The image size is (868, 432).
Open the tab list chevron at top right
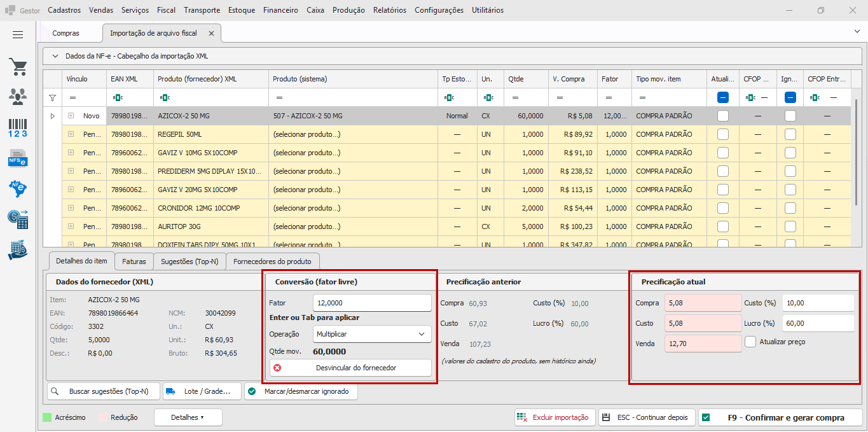(x=856, y=31)
